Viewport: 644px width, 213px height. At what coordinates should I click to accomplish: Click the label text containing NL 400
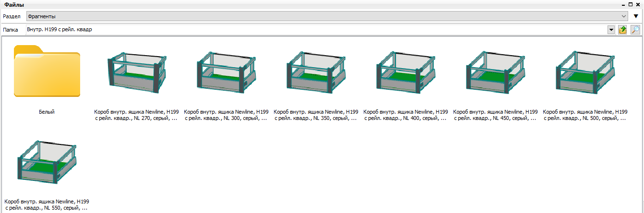pos(406,115)
